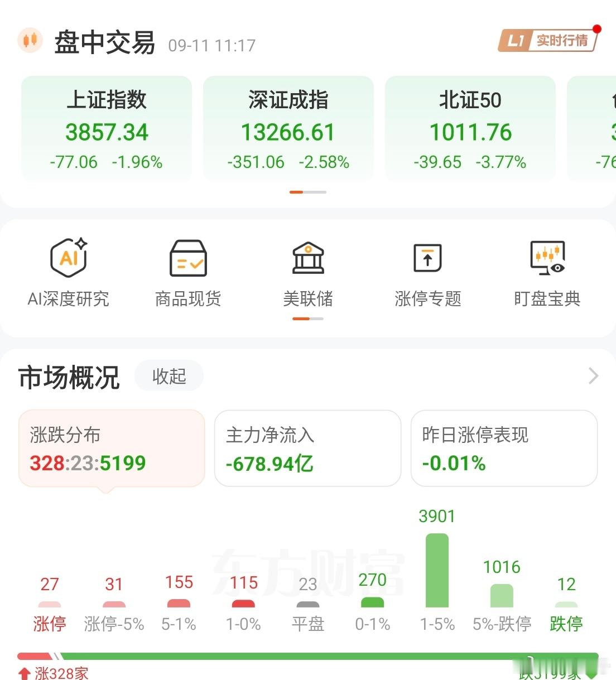The height and width of the screenshot is (680, 616).
Task: Tap the -678.94亿 net inflow value
Action: click(x=269, y=463)
